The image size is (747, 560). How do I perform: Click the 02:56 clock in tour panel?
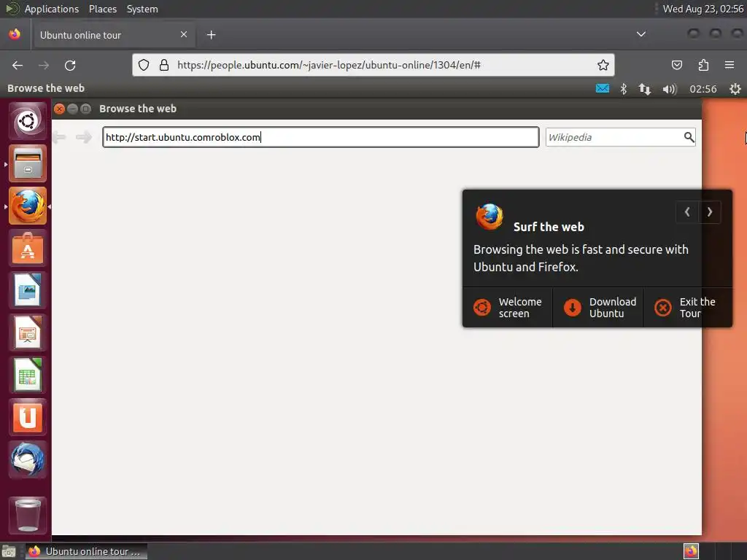[703, 89]
